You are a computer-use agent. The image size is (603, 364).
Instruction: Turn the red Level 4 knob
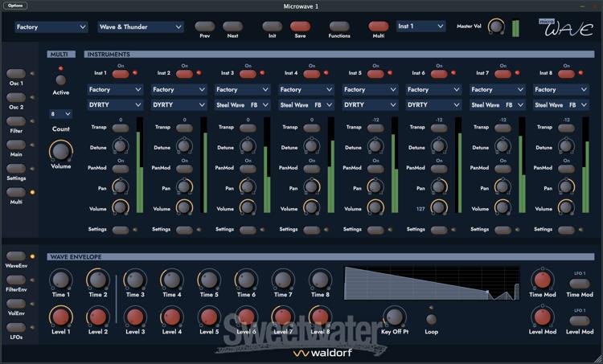pyautogui.click(x=172, y=317)
